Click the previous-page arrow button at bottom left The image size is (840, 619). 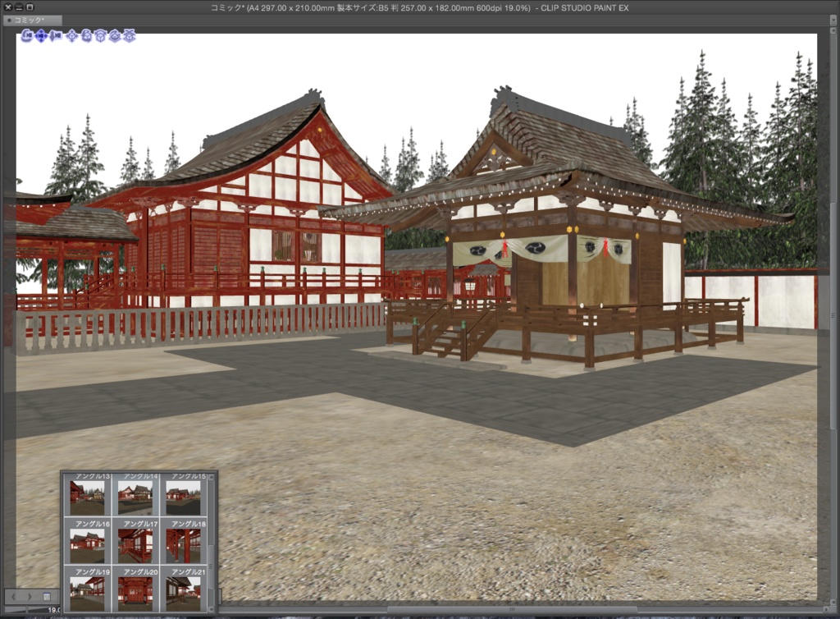(13, 596)
